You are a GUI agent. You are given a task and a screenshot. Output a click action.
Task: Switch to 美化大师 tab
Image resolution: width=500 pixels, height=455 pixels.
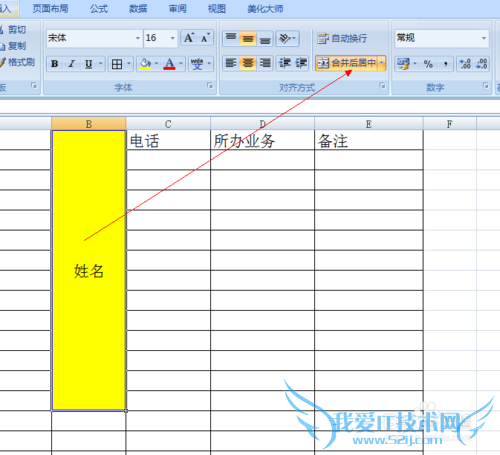point(265,8)
